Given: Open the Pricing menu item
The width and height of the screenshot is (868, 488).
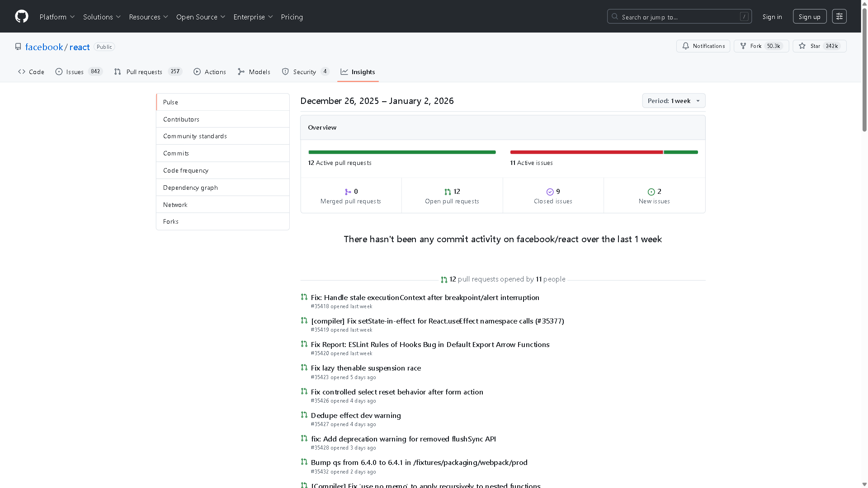Looking at the screenshot, I should click(292, 17).
